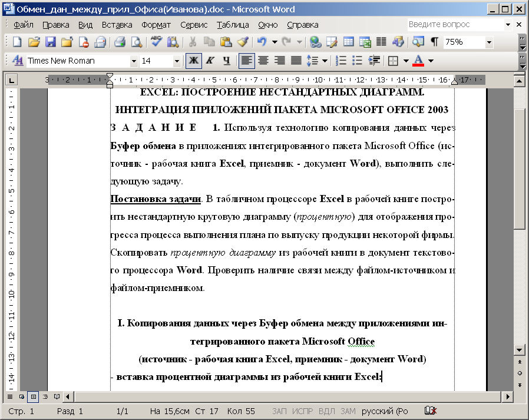Toggle italic formatting К

(x=210, y=61)
